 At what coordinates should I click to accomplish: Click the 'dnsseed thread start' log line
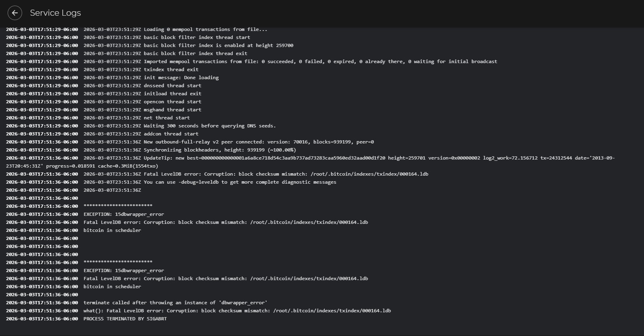pos(172,86)
